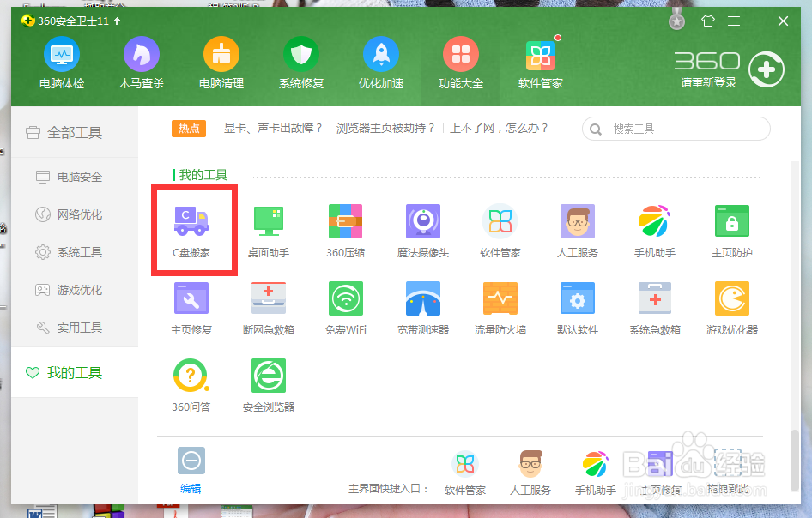This screenshot has height=518, width=812.
Task: Open 优化加速 speed optimization
Action: (380, 62)
